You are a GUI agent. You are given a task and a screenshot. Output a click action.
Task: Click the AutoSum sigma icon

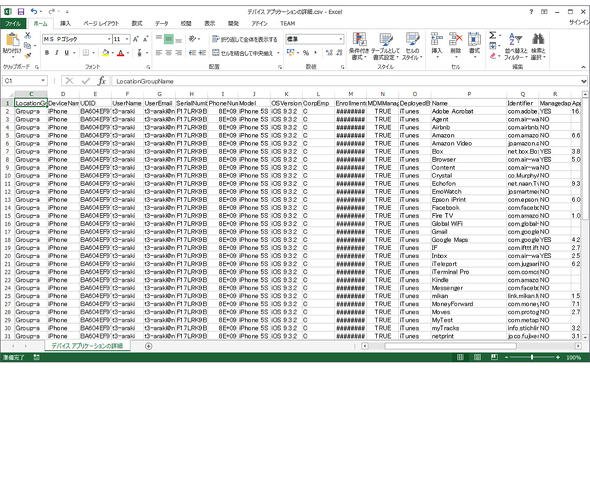493,35
